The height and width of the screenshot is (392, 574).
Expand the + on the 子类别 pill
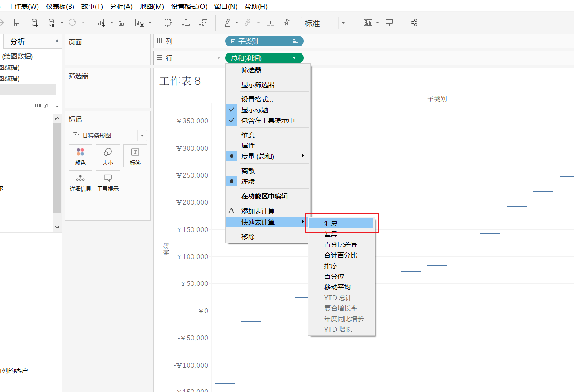[x=233, y=41]
